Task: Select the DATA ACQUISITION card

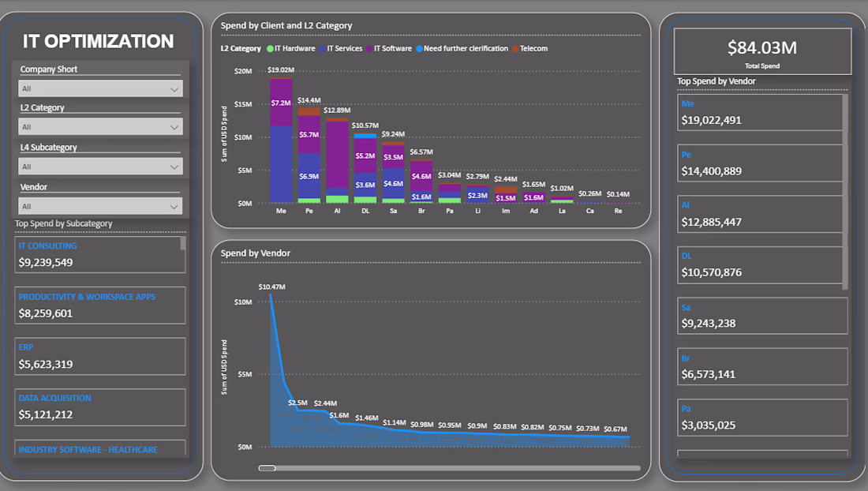Action: pos(100,407)
